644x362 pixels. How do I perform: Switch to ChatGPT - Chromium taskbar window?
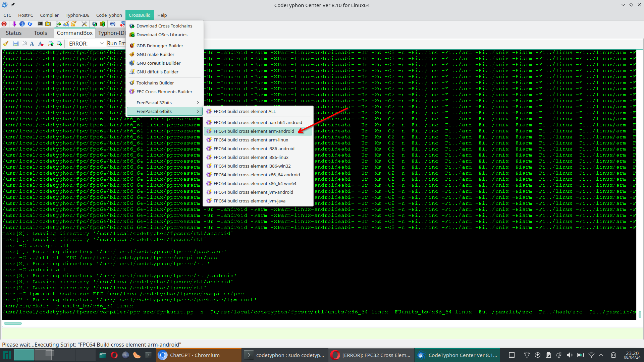199,355
